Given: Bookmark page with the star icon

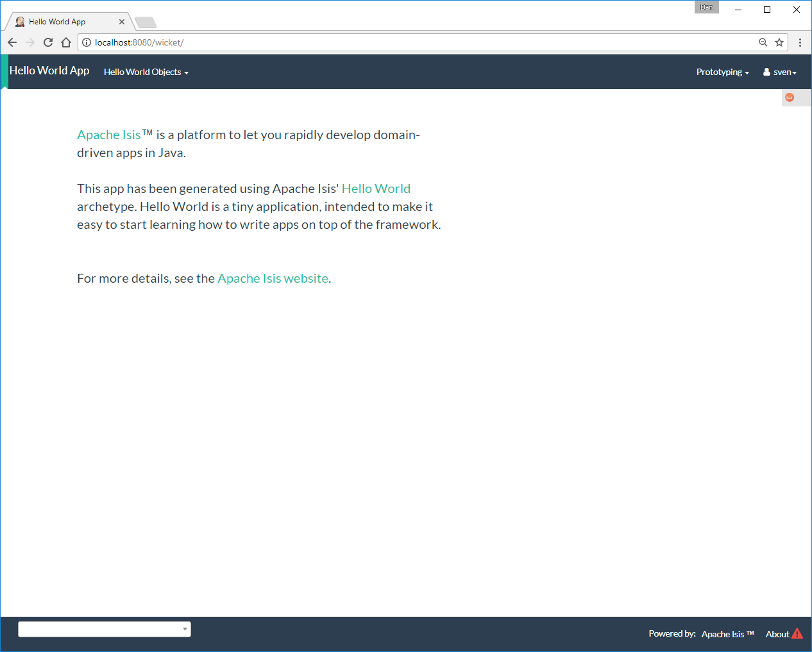Looking at the screenshot, I should (x=779, y=42).
